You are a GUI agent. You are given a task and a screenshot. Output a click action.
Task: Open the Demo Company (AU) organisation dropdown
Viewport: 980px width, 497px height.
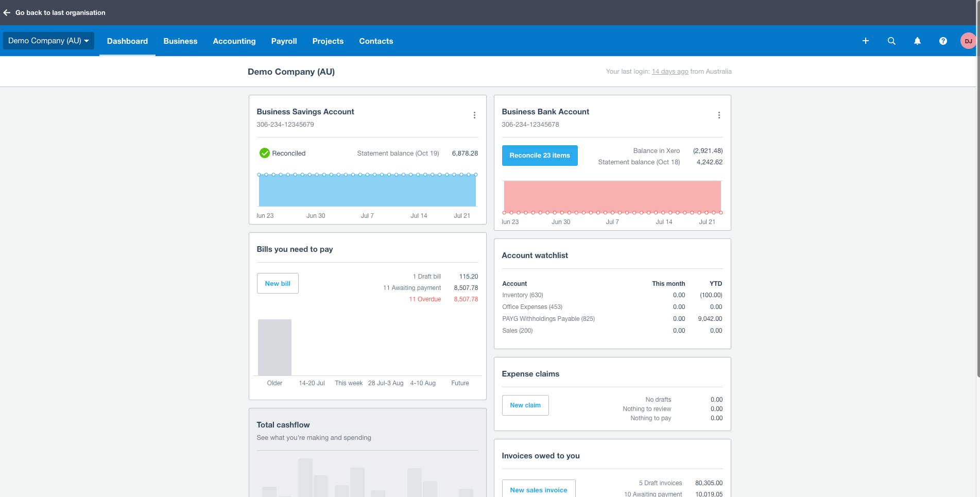48,40
